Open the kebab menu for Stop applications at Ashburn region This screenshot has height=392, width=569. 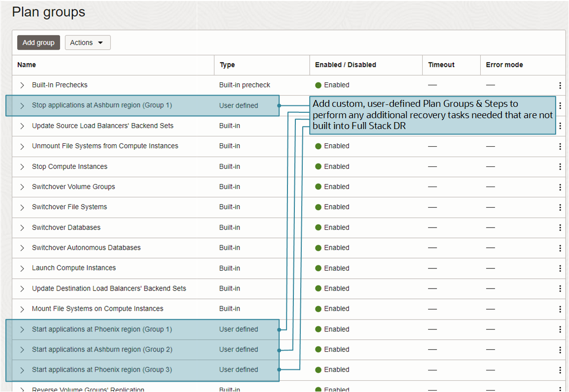pos(560,105)
